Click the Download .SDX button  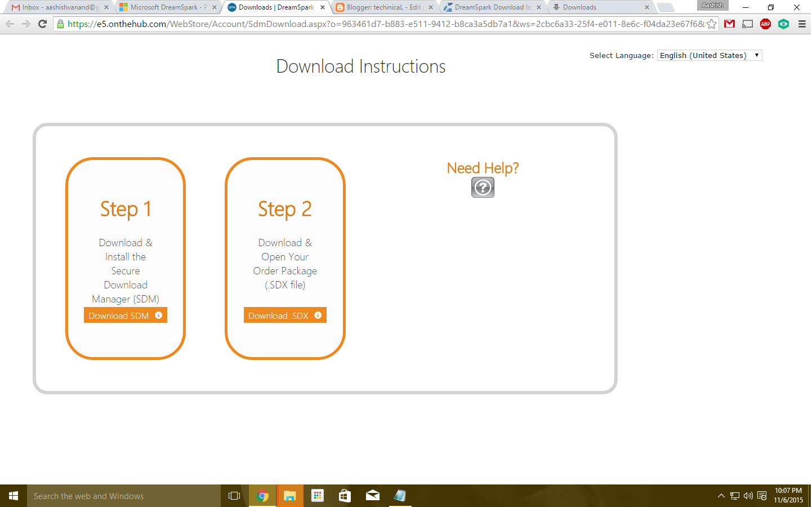[284, 315]
